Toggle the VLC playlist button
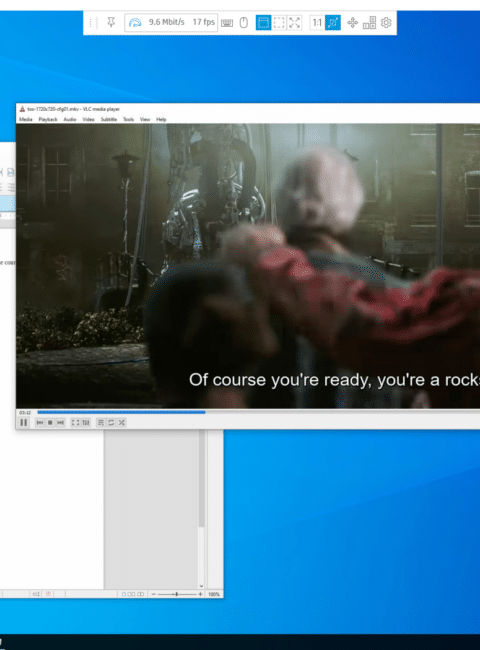 [101, 422]
